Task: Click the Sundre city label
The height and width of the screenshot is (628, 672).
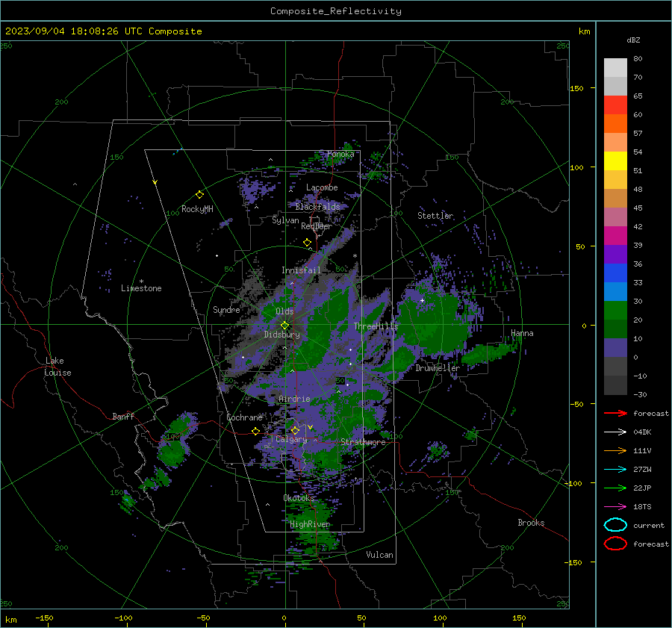Action: click(x=227, y=309)
